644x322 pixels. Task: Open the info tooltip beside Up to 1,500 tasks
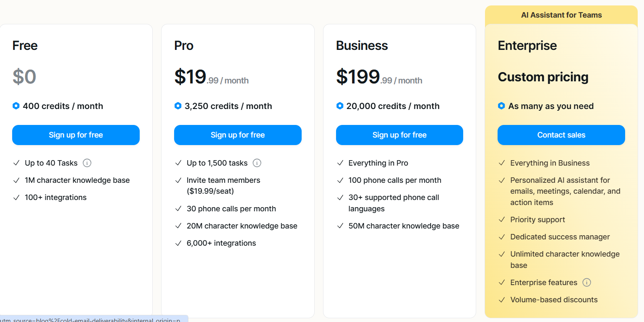point(257,163)
